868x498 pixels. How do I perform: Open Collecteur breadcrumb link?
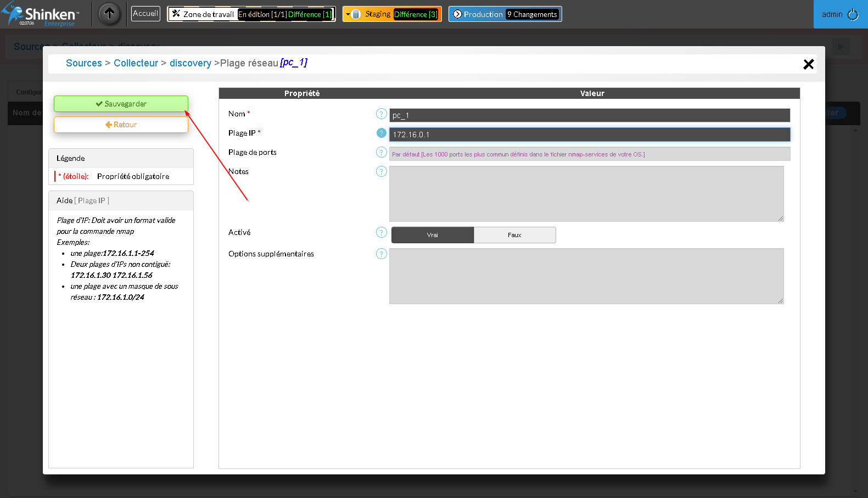coord(136,63)
